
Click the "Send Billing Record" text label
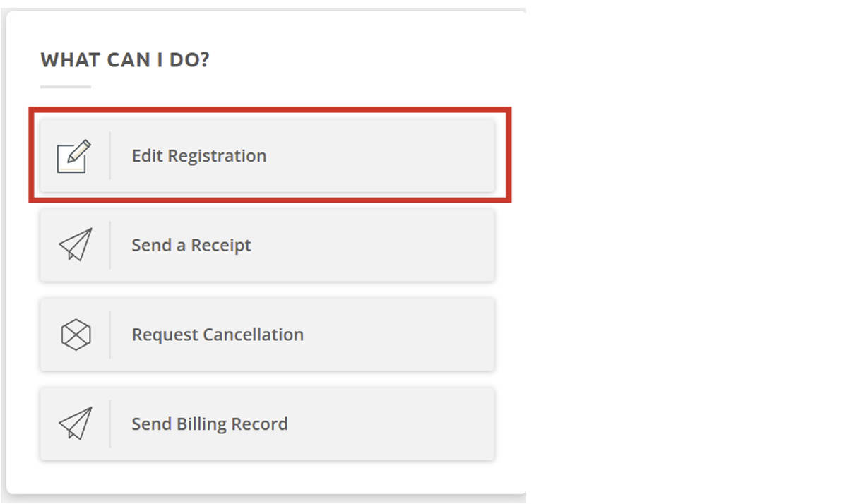[210, 424]
